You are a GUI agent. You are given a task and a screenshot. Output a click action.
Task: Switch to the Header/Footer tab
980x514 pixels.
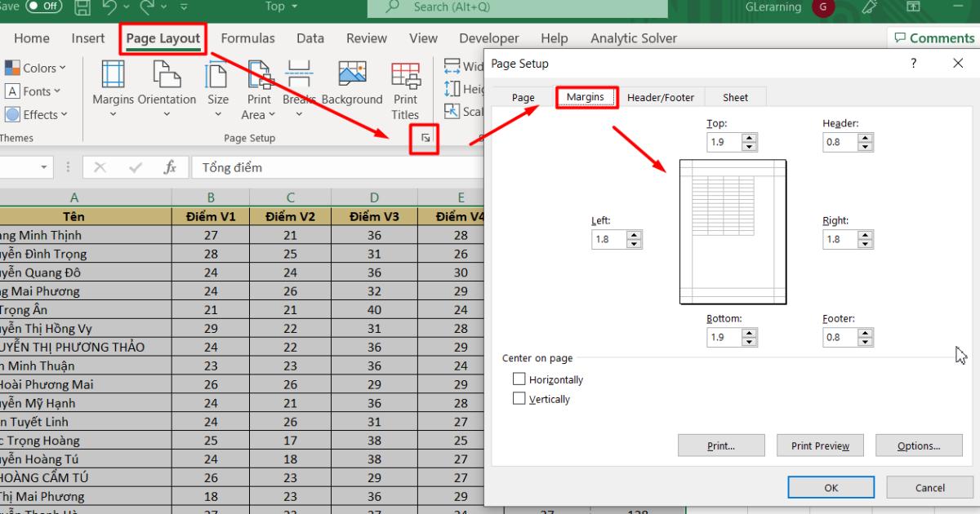pyautogui.click(x=660, y=97)
